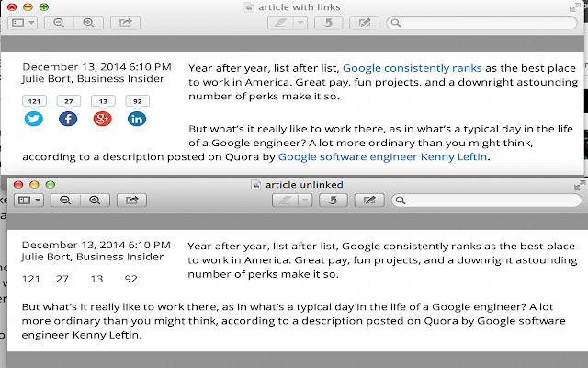The height and width of the screenshot is (368, 588).
Task: Click the LinkedIn share icon
Action: 137,119
